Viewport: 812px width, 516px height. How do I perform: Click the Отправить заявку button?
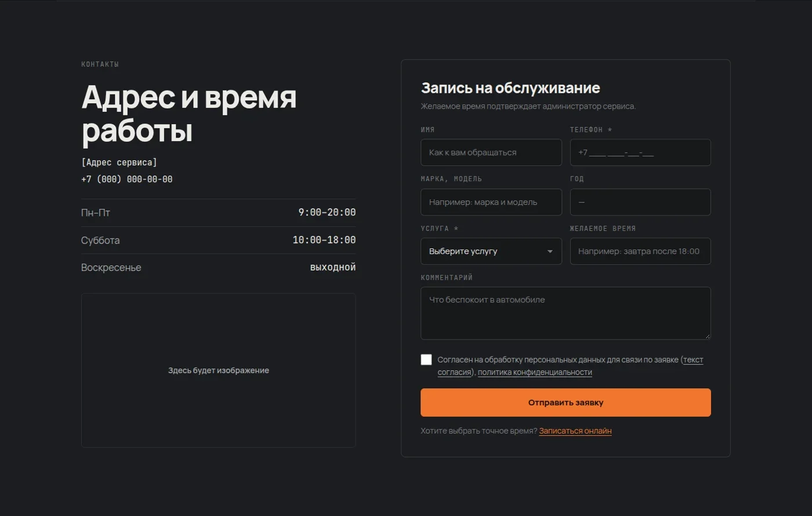565,402
